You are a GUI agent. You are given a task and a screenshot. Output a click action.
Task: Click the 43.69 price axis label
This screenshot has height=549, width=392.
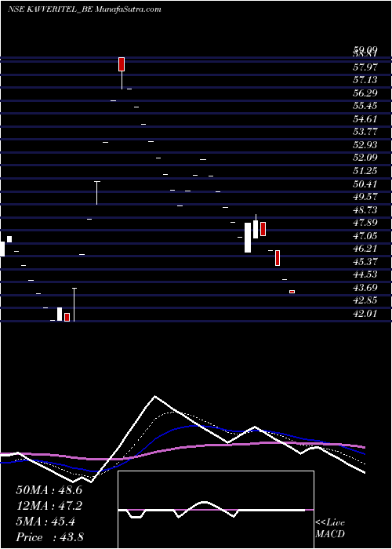coord(365,288)
